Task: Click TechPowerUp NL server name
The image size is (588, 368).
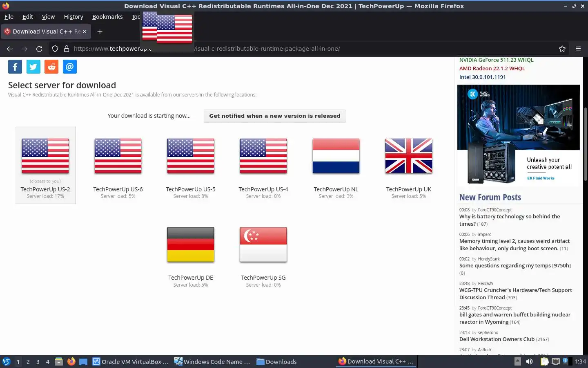Action: click(x=336, y=189)
